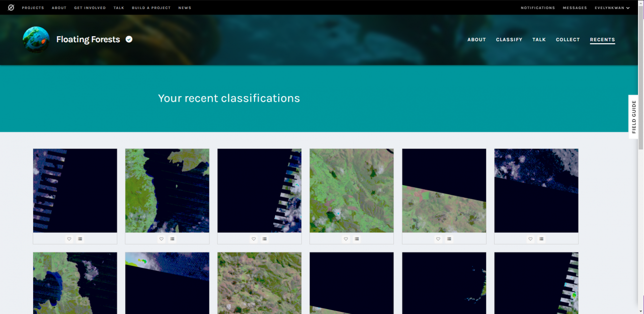
Task: Add first top-row image to a collection
Action: click(x=80, y=239)
